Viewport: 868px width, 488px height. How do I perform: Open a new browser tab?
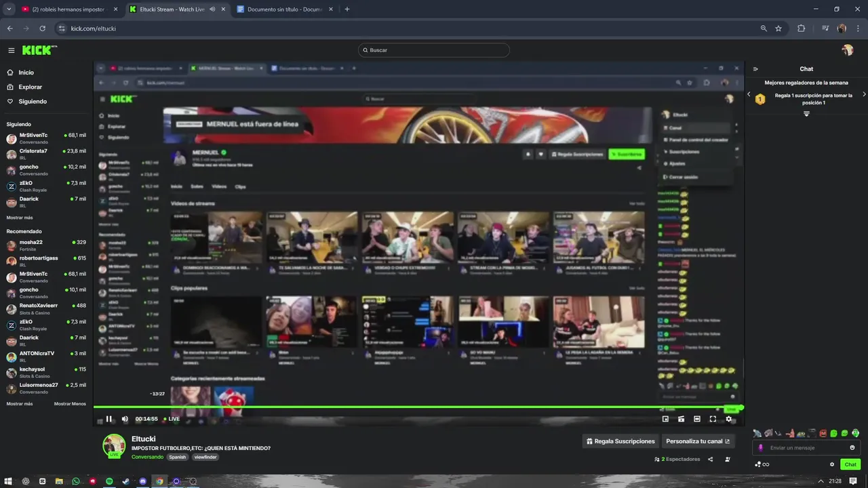347,9
